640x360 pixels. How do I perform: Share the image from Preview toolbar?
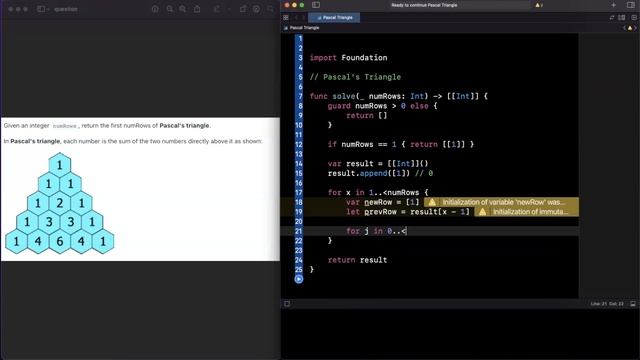click(197, 9)
